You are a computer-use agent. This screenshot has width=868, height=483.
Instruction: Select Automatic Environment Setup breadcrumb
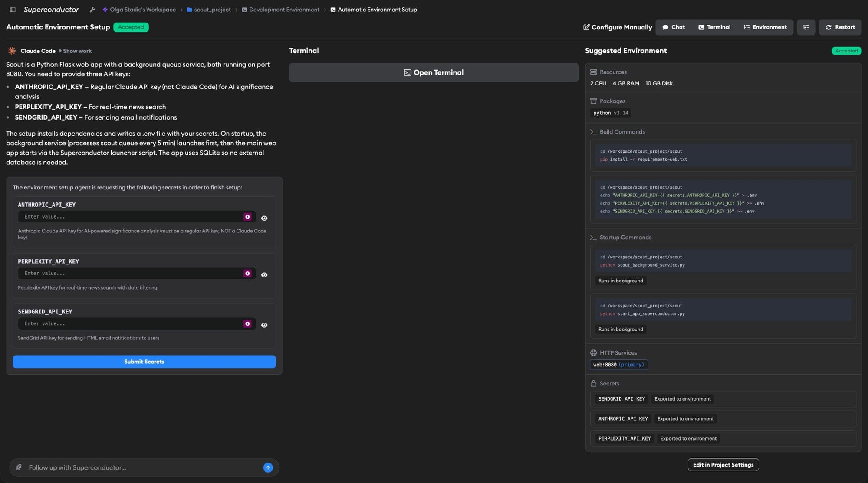374,10
